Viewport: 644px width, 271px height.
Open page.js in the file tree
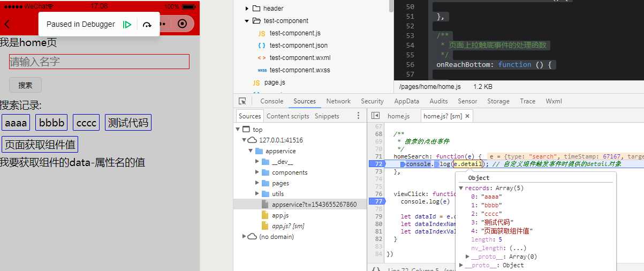275,82
